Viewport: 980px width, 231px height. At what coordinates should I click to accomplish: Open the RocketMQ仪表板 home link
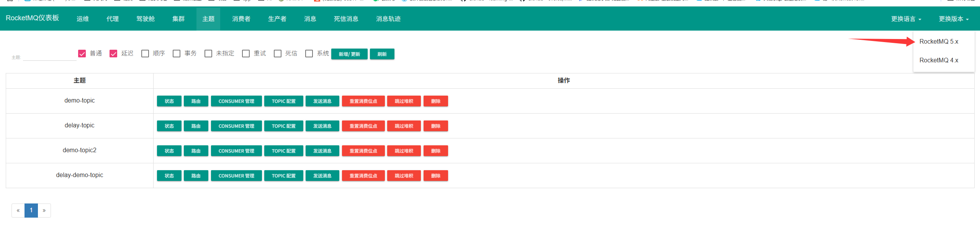[32, 18]
